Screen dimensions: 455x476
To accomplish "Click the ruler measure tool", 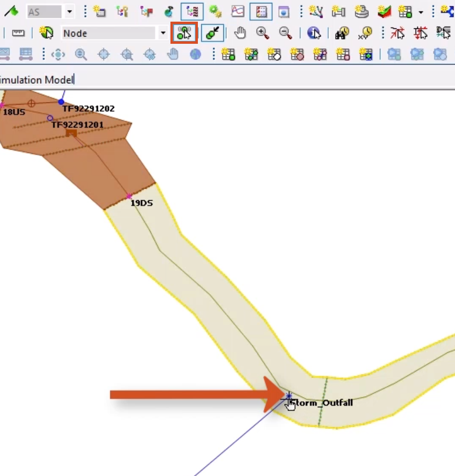I will [18, 33].
